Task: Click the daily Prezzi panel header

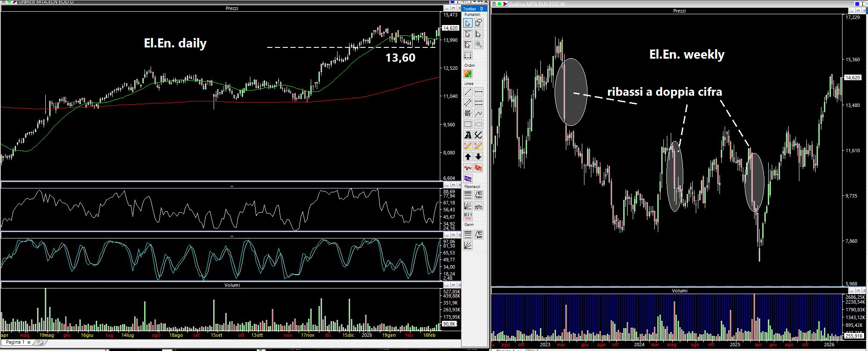Action: click(x=232, y=8)
